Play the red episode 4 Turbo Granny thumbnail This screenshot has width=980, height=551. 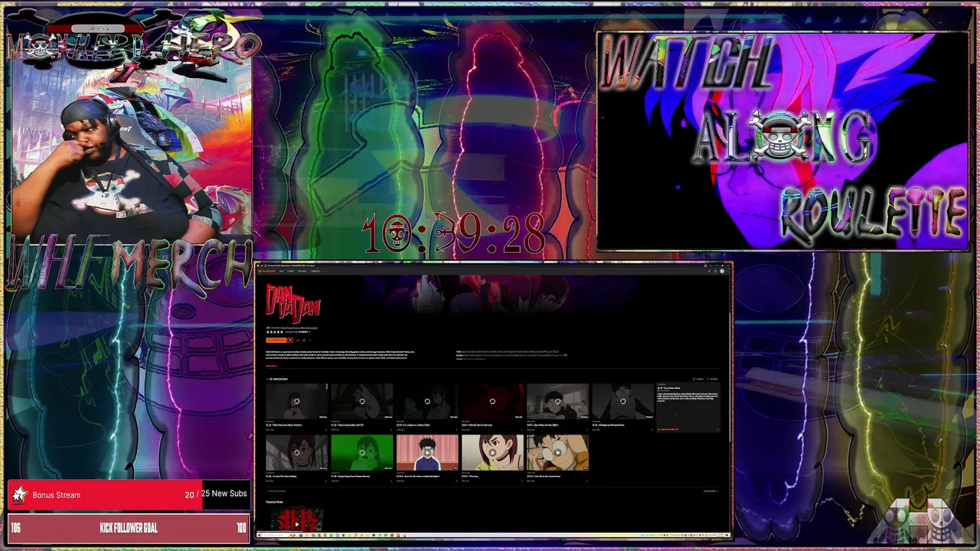492,402
